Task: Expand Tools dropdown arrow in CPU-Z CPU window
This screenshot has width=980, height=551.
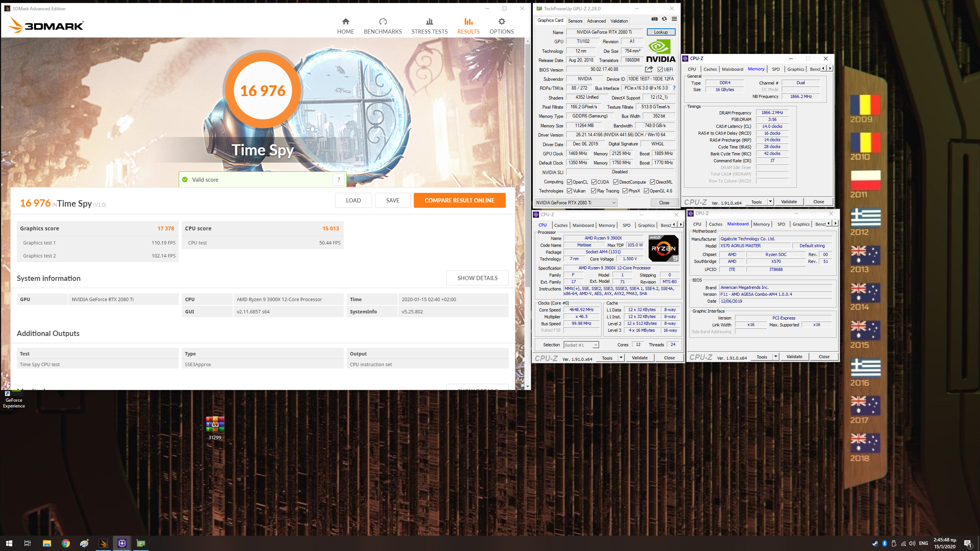Action: point(621,358)
